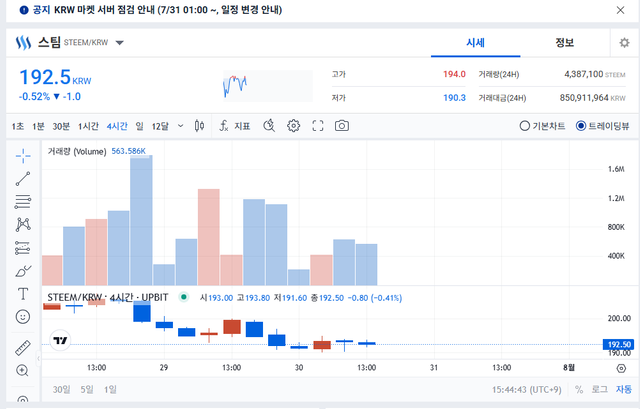The image size is (640, 409).
Task: Close the KRW market notice banner
Action: (620, 10)
